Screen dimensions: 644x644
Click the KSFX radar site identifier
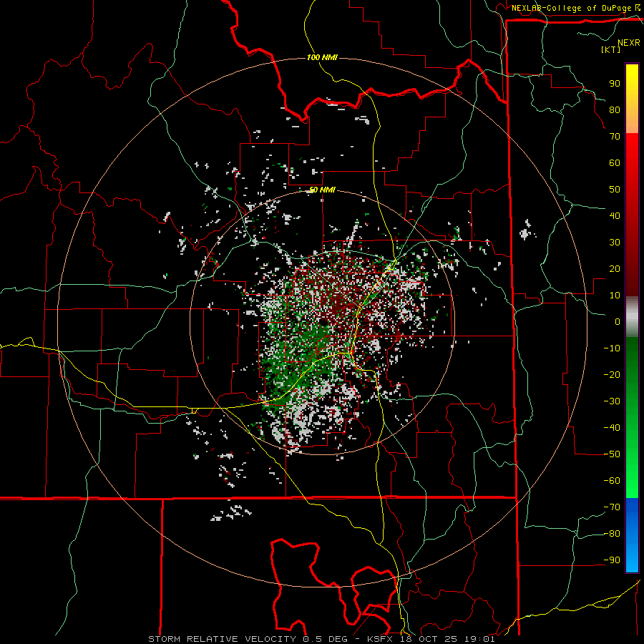(x=380, y=639)
